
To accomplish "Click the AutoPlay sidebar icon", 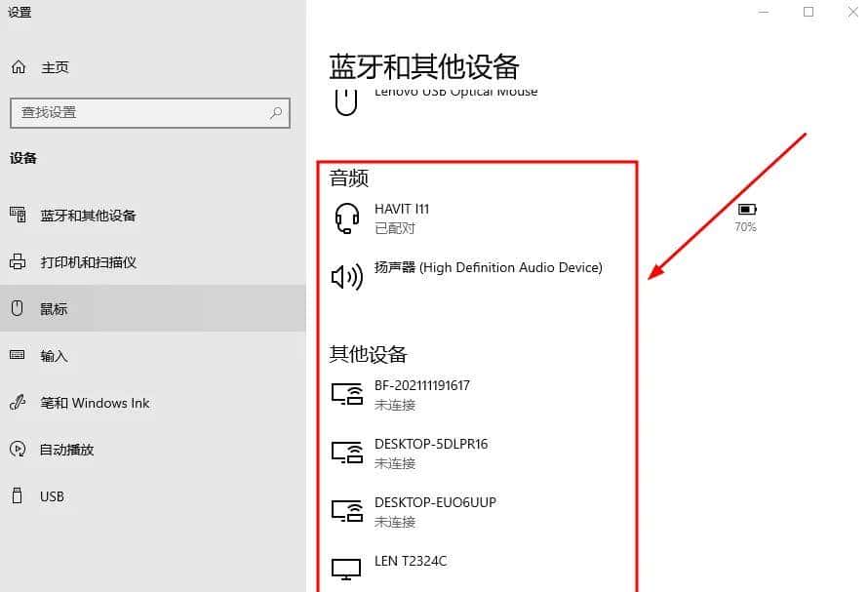I will (x=17, y=450).
